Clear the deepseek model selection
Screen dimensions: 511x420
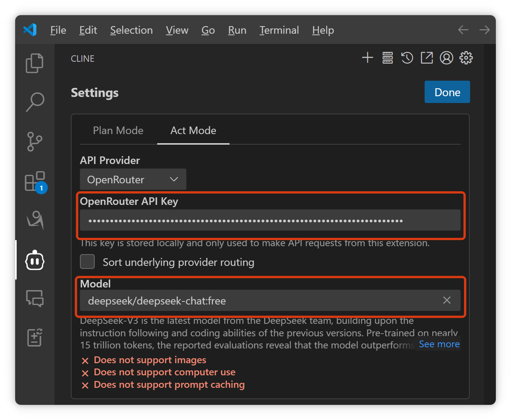coord(447,300)
